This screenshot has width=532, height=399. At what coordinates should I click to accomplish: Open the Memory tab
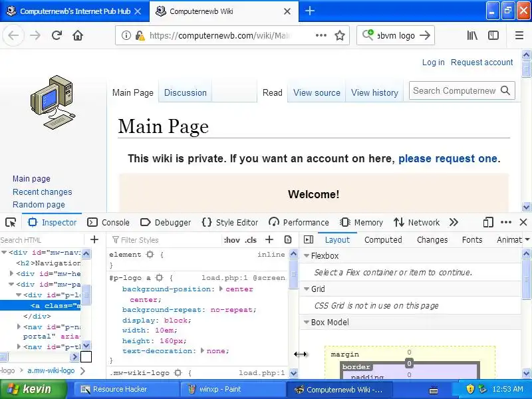click(x=361, y=223)
